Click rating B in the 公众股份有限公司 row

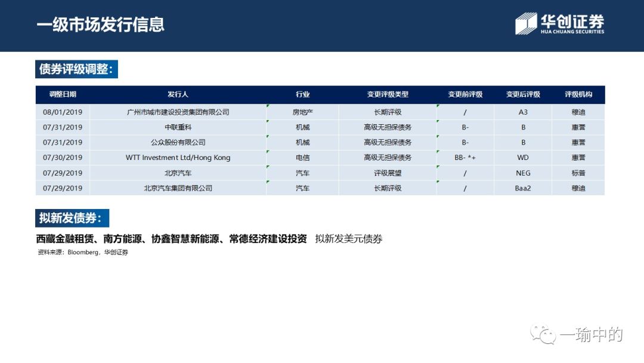click(x=524, y=143)
